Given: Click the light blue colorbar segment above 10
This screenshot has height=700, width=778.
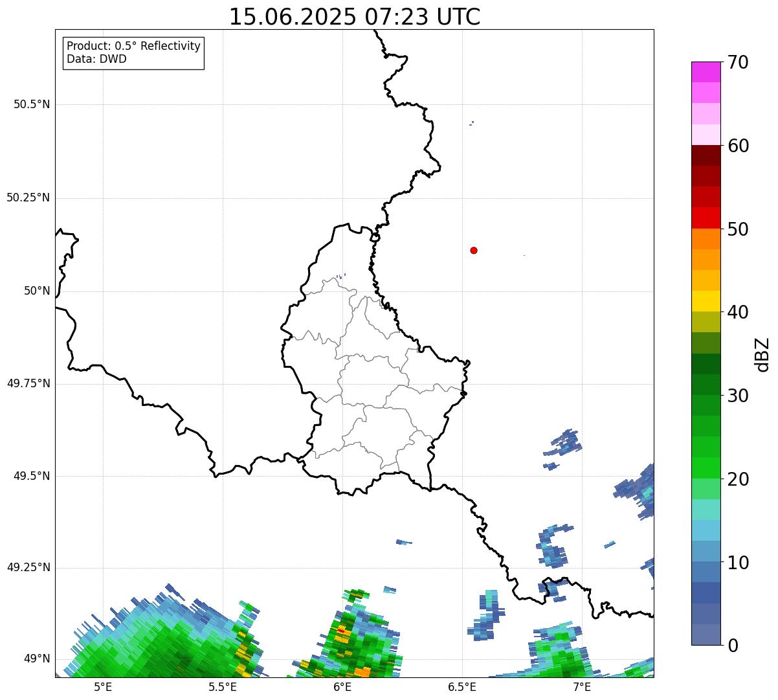Looking at the screenshot, I should pyautogui.click(x=706, y=551).
